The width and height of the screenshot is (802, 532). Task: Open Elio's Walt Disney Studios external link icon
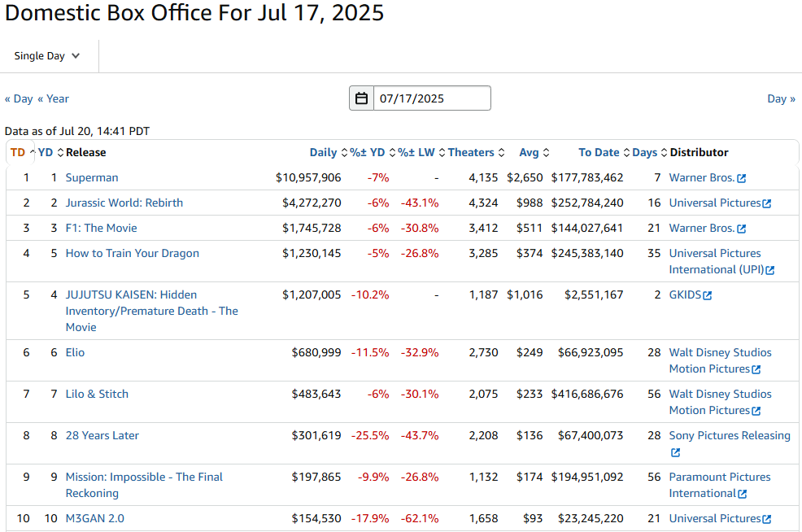(x=756, y=369)
